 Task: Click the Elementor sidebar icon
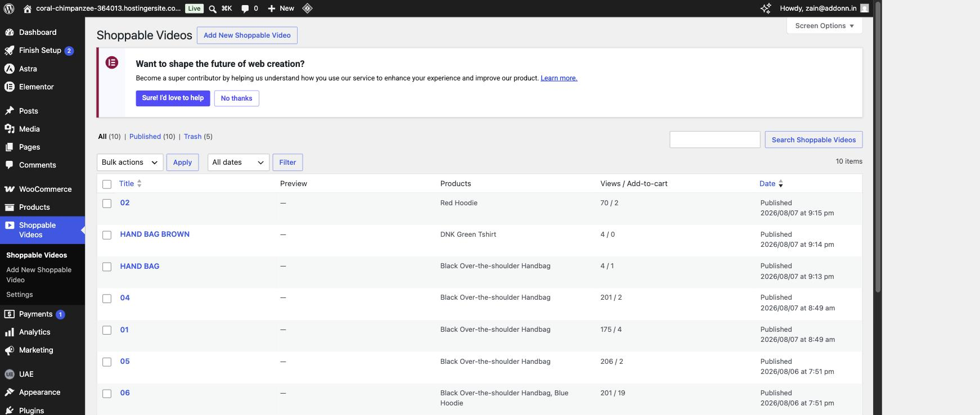click(x=9, y=87)
